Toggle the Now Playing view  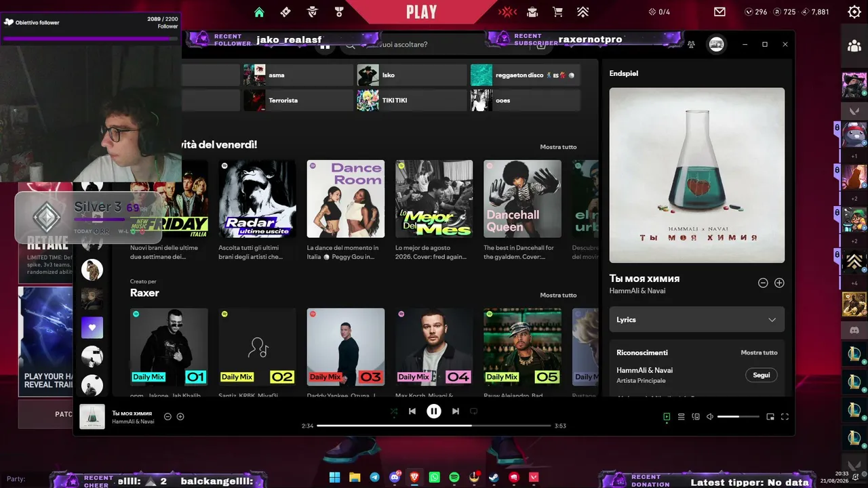tap(667, 417)
